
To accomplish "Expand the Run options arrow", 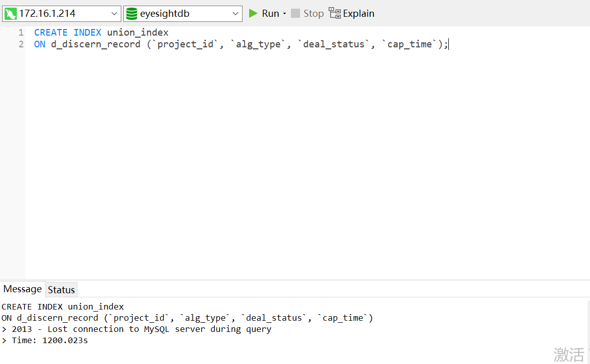I will [x=284, y=14].
